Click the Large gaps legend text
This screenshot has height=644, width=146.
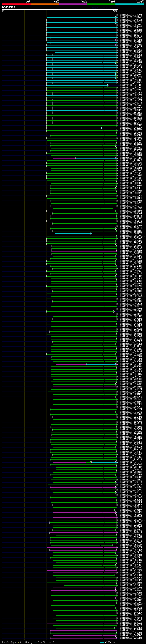click(28, 642)
